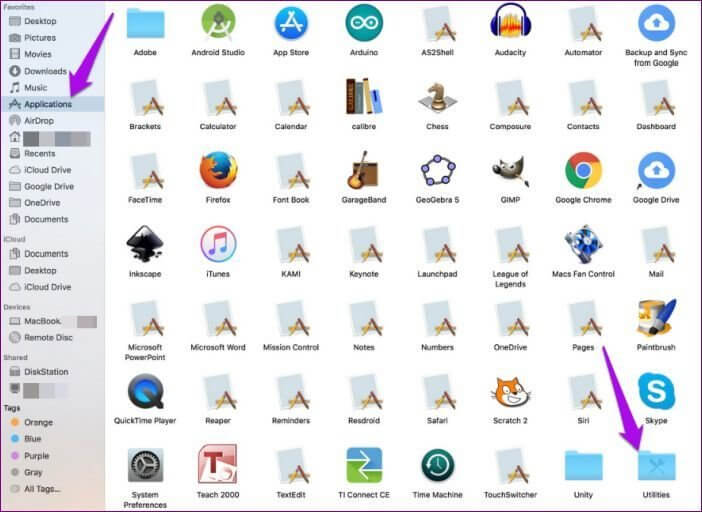702x512 pixels.
Task: Click the Orange tag in sidebar
Action: 38,422
